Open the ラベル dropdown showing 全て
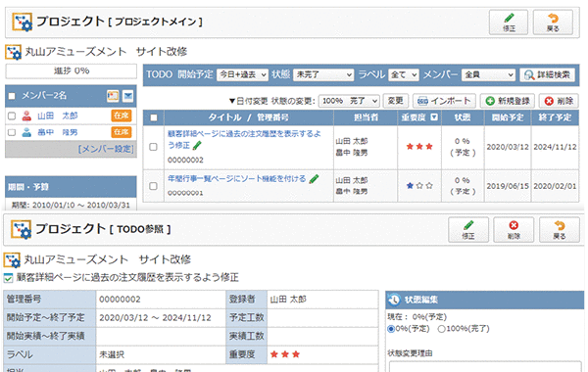 [404, 74]
